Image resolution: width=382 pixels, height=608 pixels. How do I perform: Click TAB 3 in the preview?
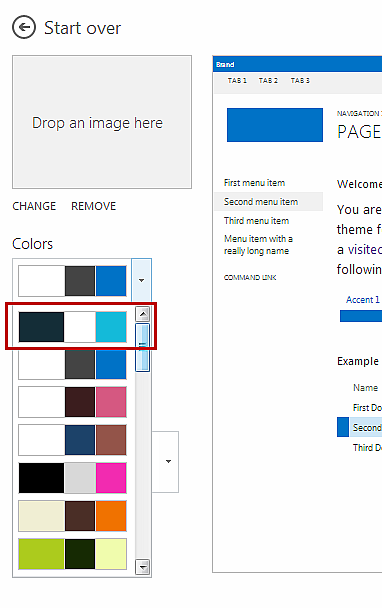click(300, 81)
